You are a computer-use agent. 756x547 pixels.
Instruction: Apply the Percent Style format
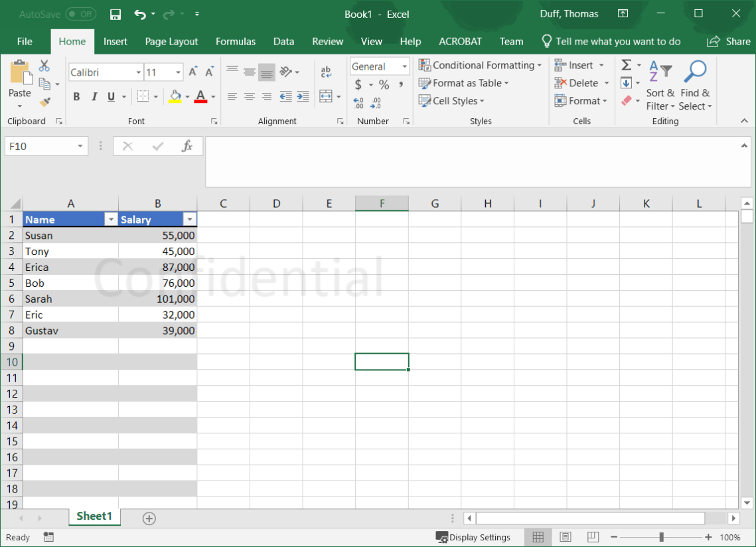(x=384, y=85)
